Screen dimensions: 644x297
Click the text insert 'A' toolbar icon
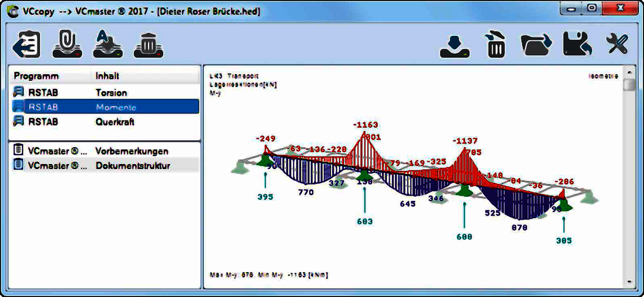(x=108, y=44)
